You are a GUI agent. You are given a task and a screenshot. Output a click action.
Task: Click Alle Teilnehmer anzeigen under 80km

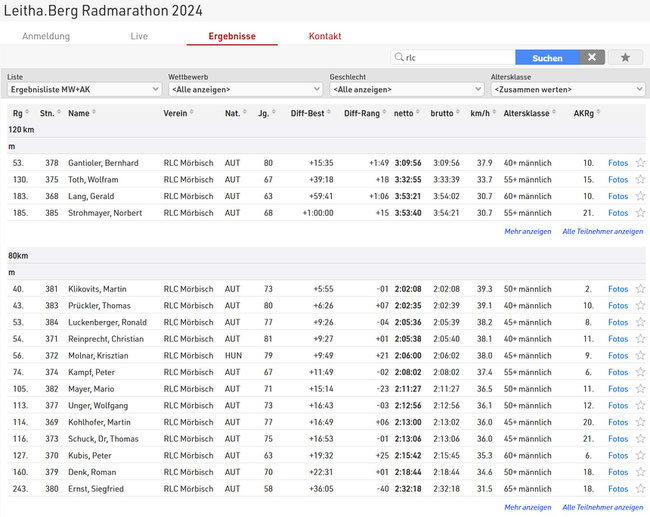(603, 507)
